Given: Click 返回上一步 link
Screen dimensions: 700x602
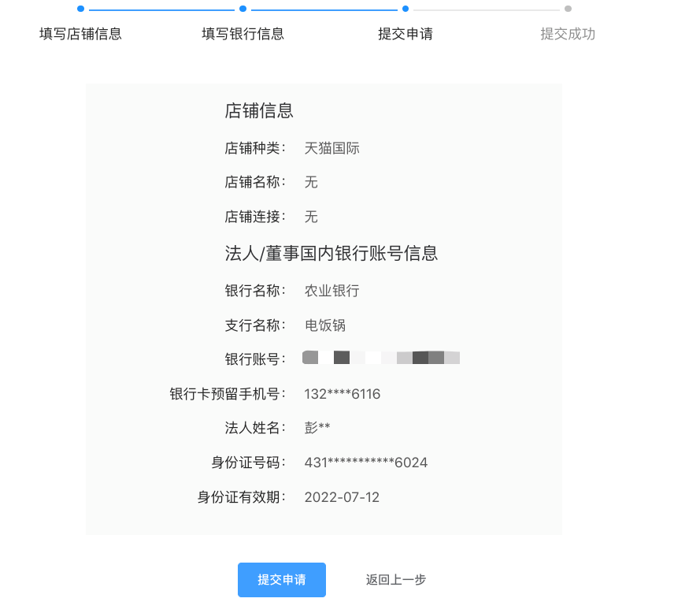Looking at the screenshot, I should (x=396, y=580).
